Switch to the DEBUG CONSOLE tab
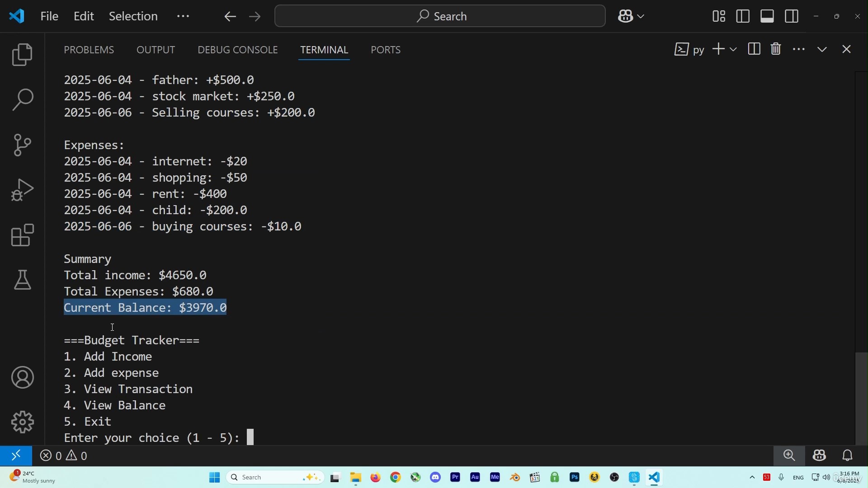This screenshot has width=868, height=488. point(237,50)
